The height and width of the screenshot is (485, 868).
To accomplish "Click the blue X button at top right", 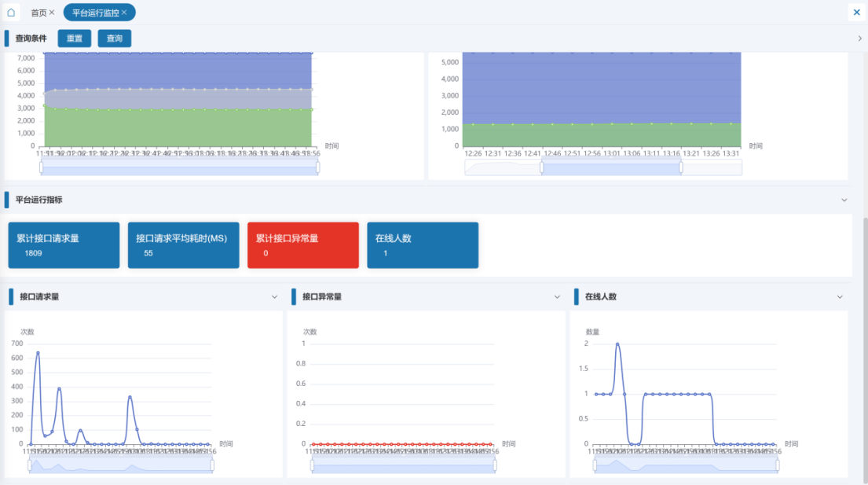I will [x=856, y=12].
